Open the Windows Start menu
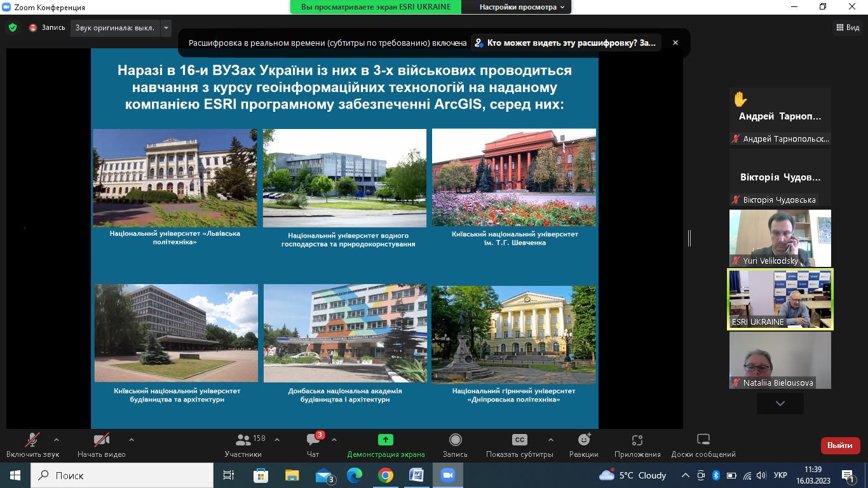 click(x=15, y=475)
